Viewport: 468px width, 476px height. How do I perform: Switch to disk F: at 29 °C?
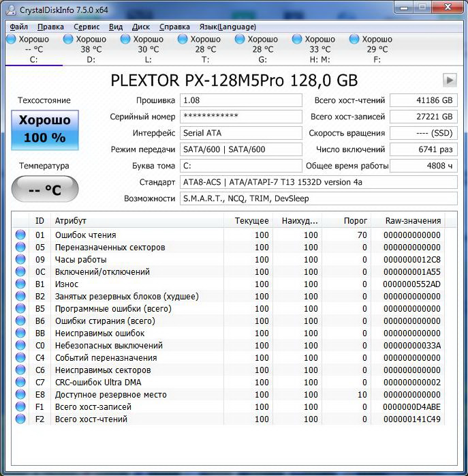377,49
